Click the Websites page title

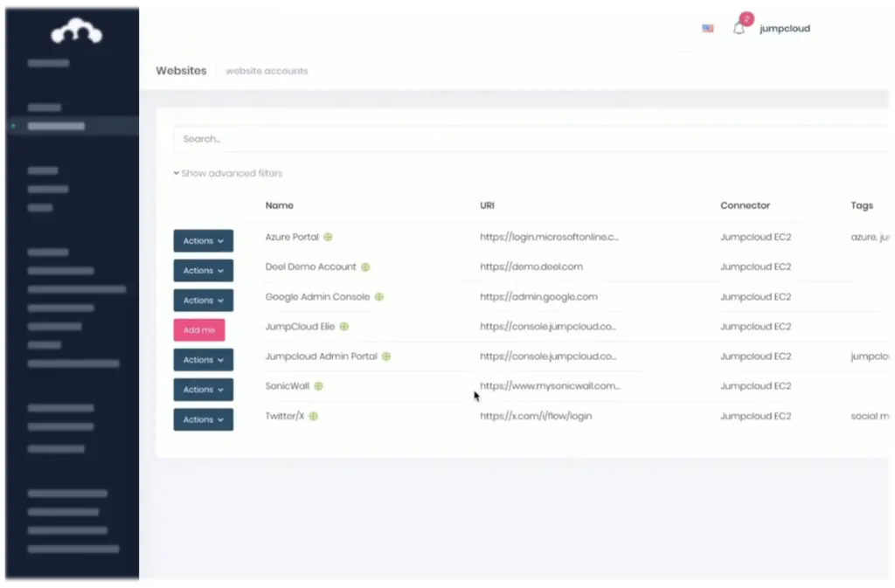point(181,71)
